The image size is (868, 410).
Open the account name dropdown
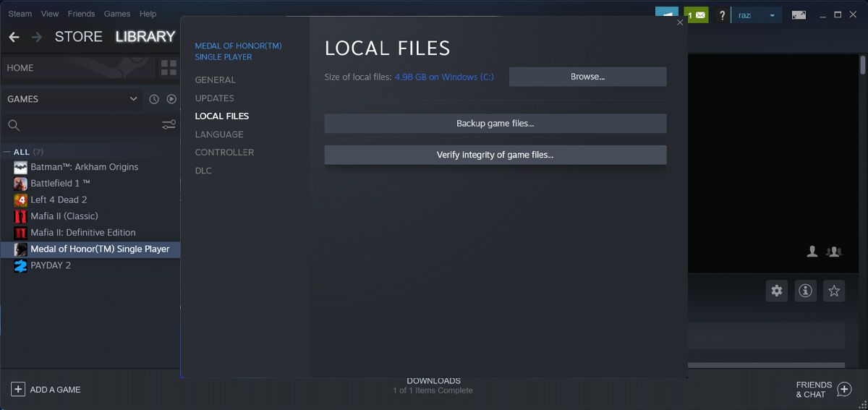pyautogui.click(x=757, y=15)
